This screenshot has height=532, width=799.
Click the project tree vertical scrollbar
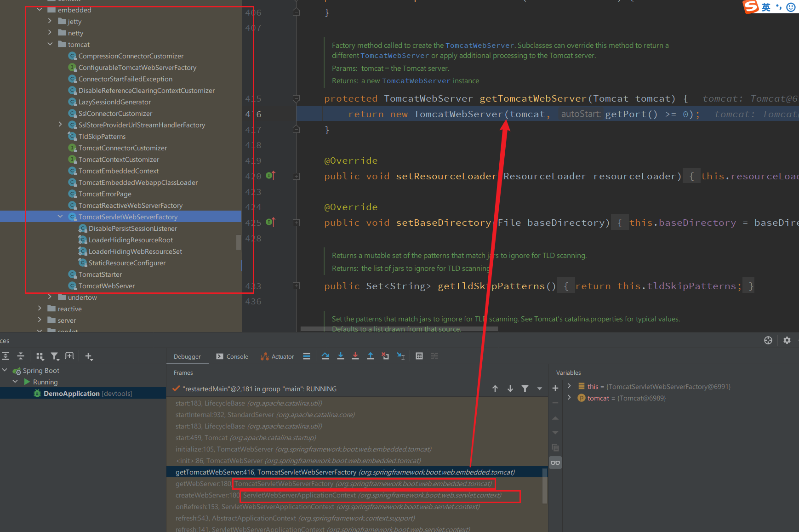pos(239,242)
